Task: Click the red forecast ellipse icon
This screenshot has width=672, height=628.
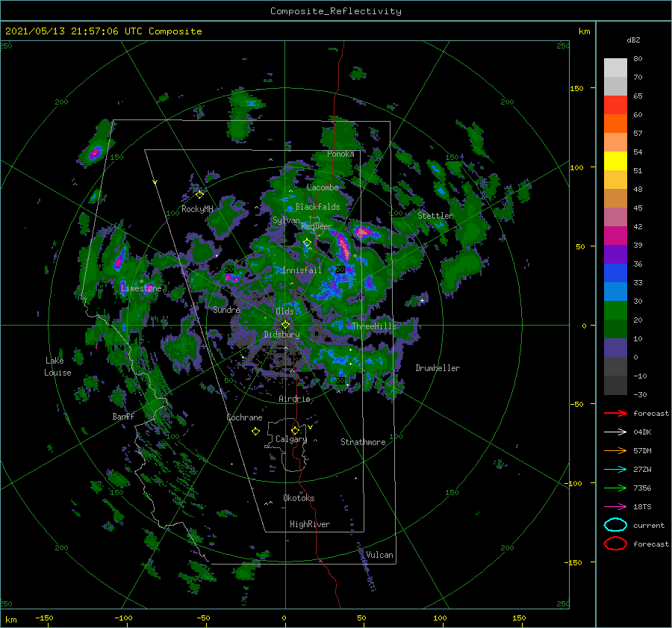Action: click(x=615, y=544)
